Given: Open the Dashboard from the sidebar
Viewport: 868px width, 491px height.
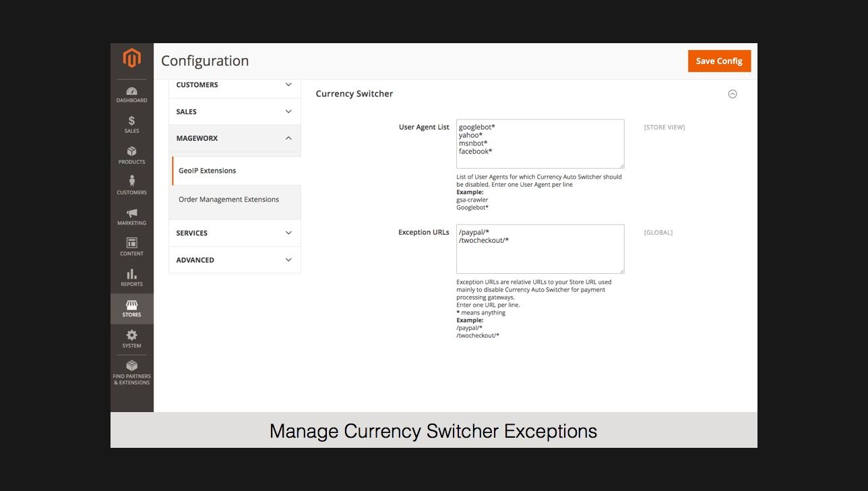Looking at the screenshot, I should [131, 93].
